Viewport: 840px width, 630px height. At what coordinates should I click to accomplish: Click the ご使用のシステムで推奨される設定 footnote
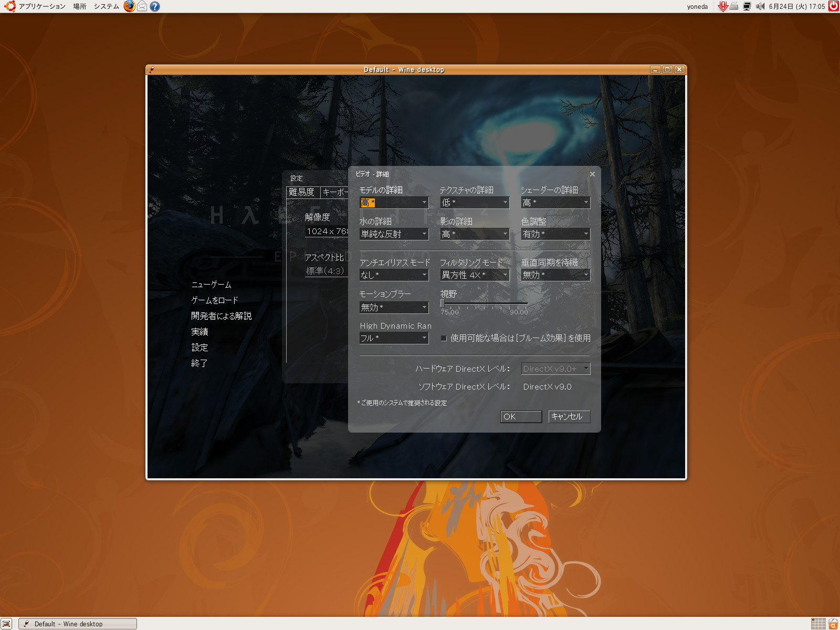click(402, 403)
